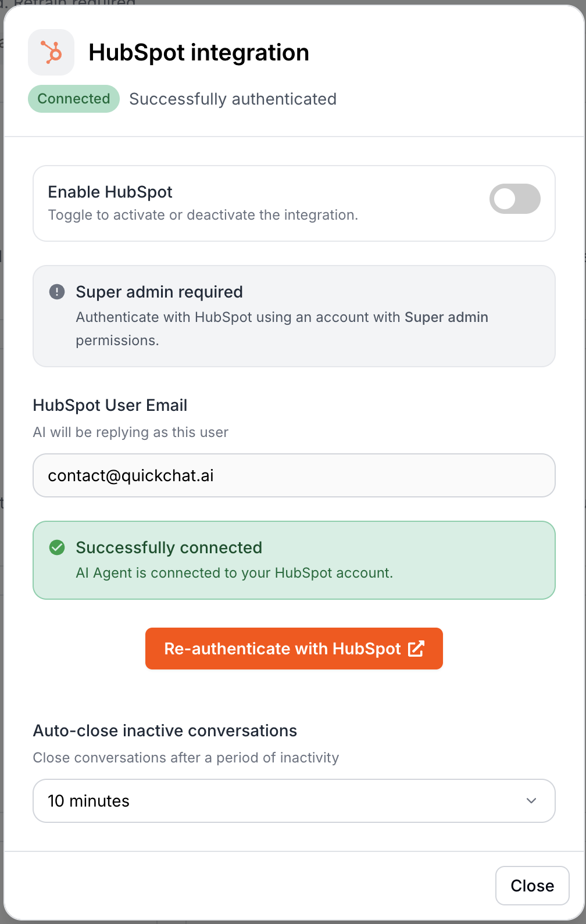The height and width of the screenshot is (924, 586).
Task: Switch on the integration activation toggle
Action: 514,198
